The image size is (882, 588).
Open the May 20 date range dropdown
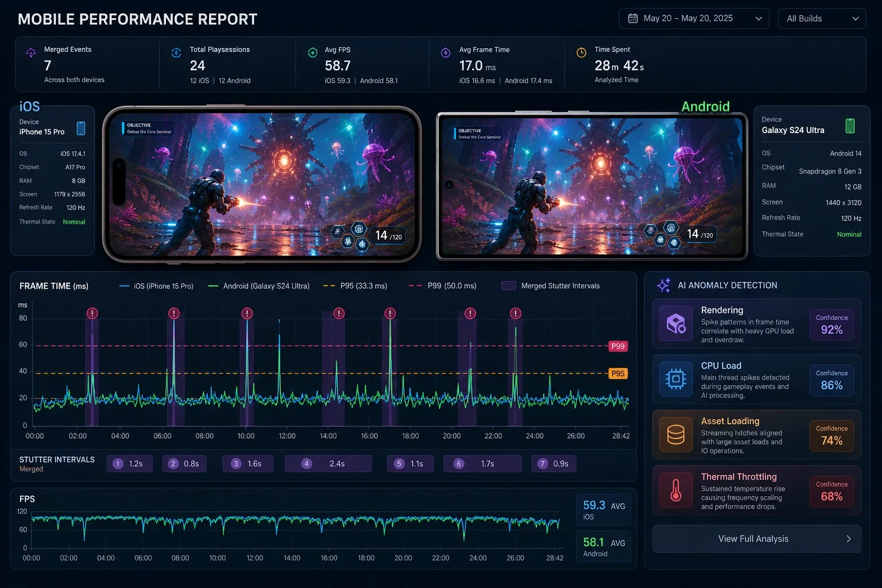pos(694,18)
